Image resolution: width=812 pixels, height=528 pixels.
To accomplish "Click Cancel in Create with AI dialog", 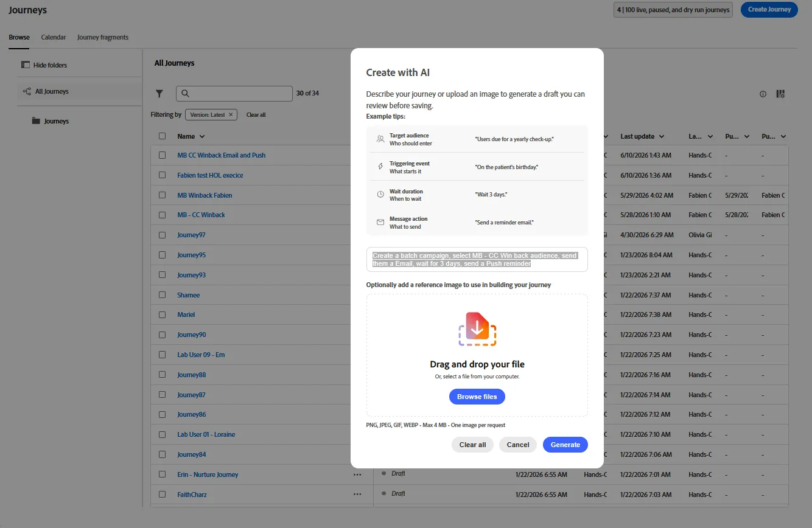I will click(x=518, y=445).
